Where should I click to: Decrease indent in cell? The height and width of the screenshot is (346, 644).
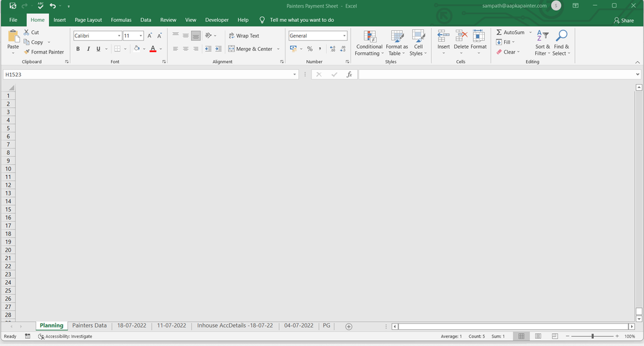tap(208, 48)
